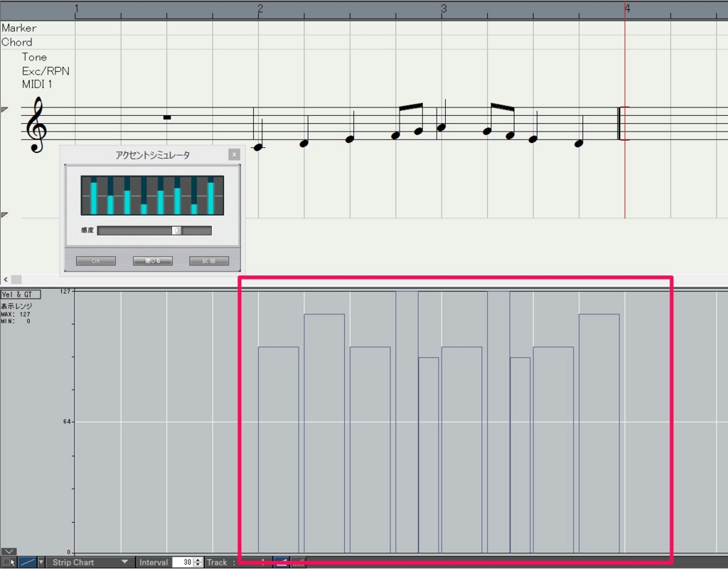This screenshot has height=569, width=728.
Task: Click the 試聴 preview button
Action: [209, 261]
